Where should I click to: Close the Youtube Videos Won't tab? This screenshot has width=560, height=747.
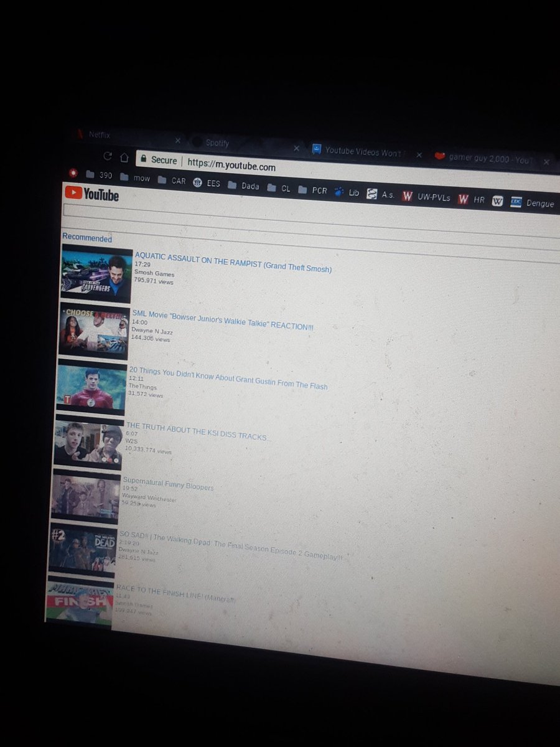tap(419, 155)
